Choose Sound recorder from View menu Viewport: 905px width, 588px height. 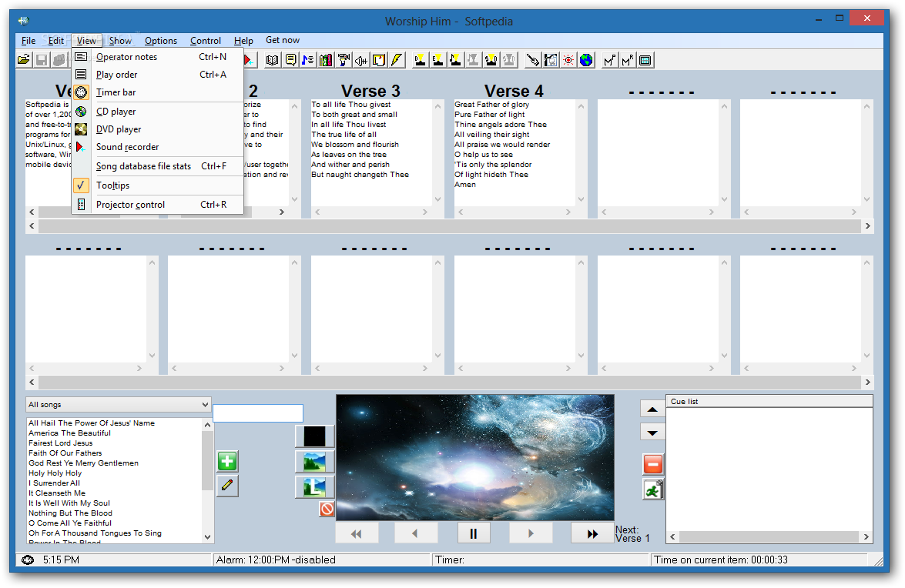[157, 147]
